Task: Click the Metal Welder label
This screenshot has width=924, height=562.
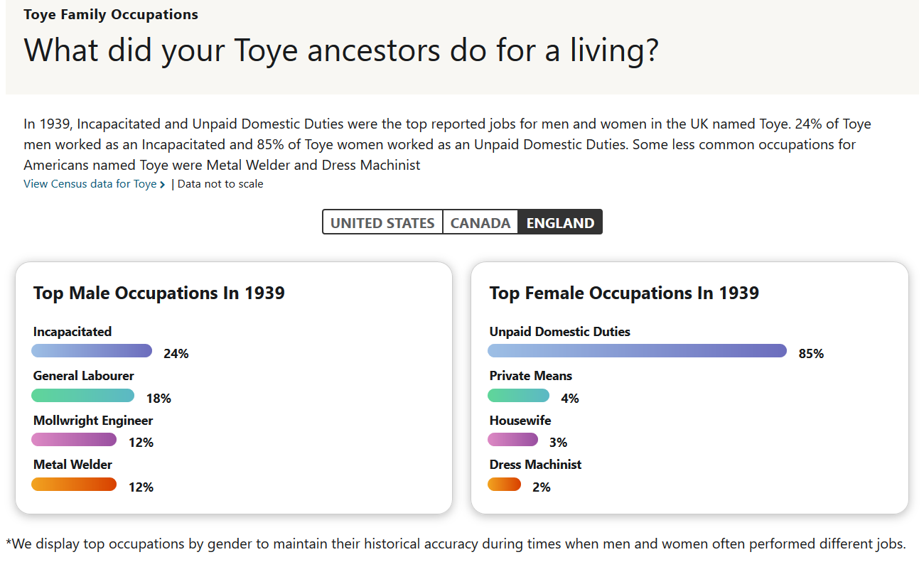Action: pos(72,465)
